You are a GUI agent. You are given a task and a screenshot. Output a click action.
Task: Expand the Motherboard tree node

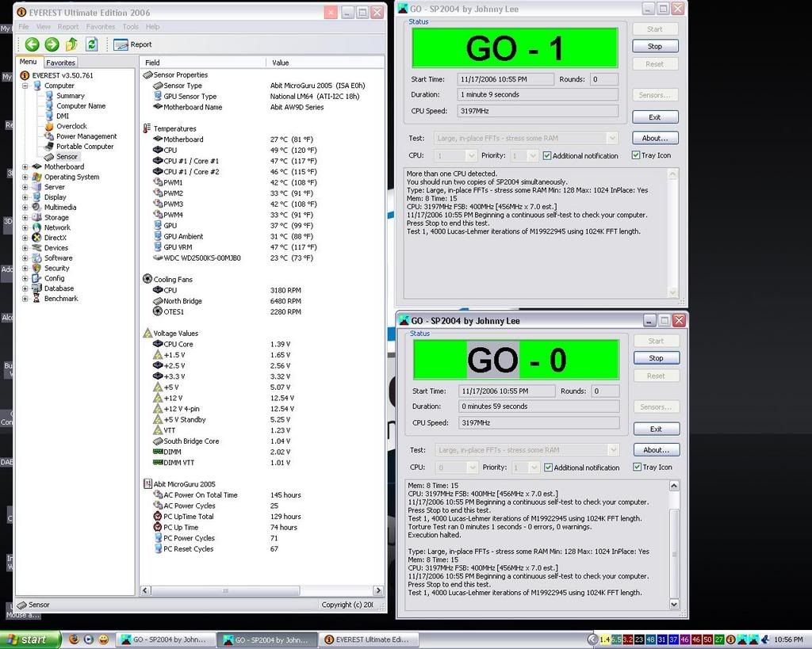coord(25,166)
